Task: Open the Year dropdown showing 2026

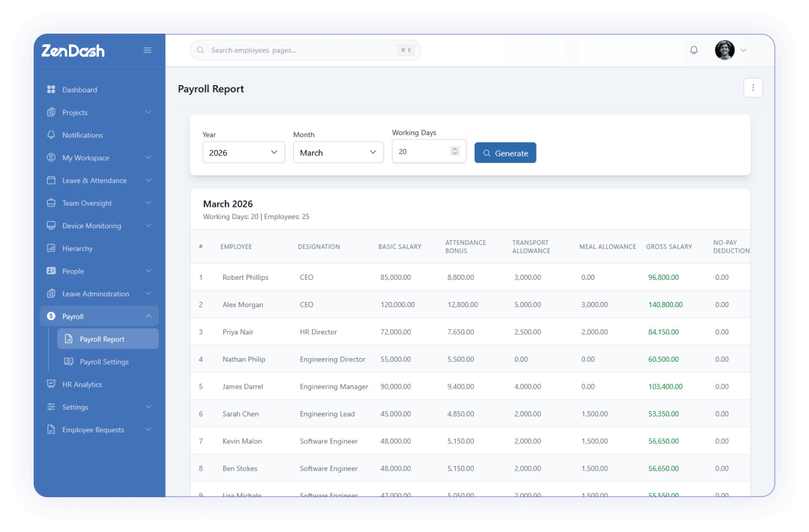Action: pos(243,152)
